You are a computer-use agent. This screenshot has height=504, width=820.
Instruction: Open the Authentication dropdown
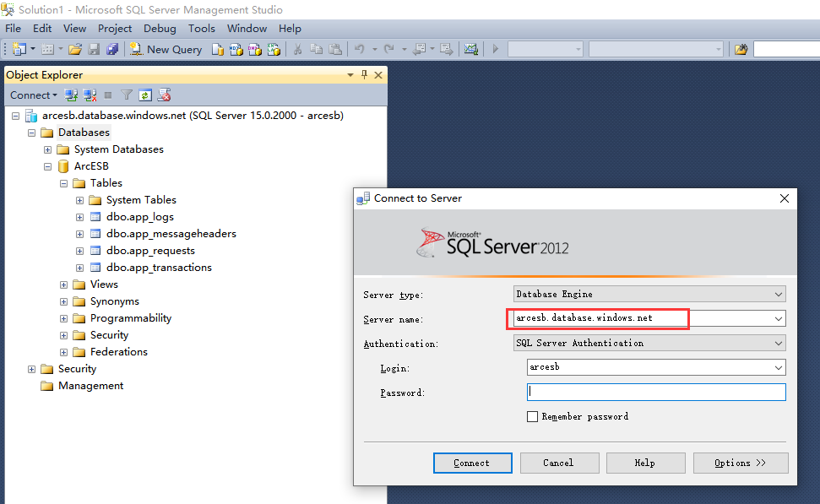[x=778, y=344]
